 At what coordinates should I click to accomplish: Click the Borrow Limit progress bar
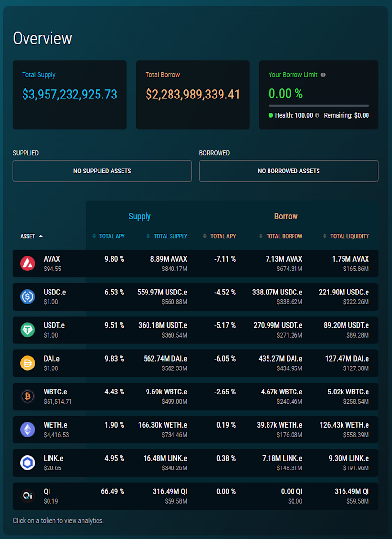click(x=319, y=106)
